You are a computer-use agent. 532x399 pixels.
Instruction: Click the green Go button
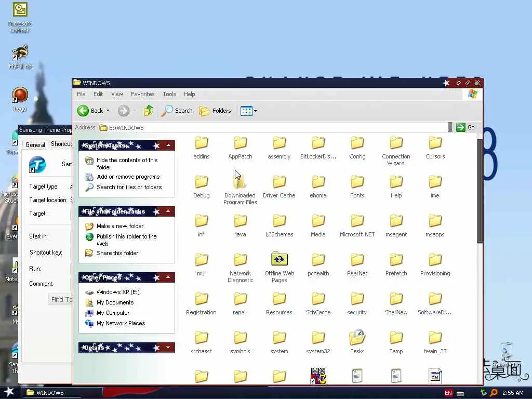465,128
